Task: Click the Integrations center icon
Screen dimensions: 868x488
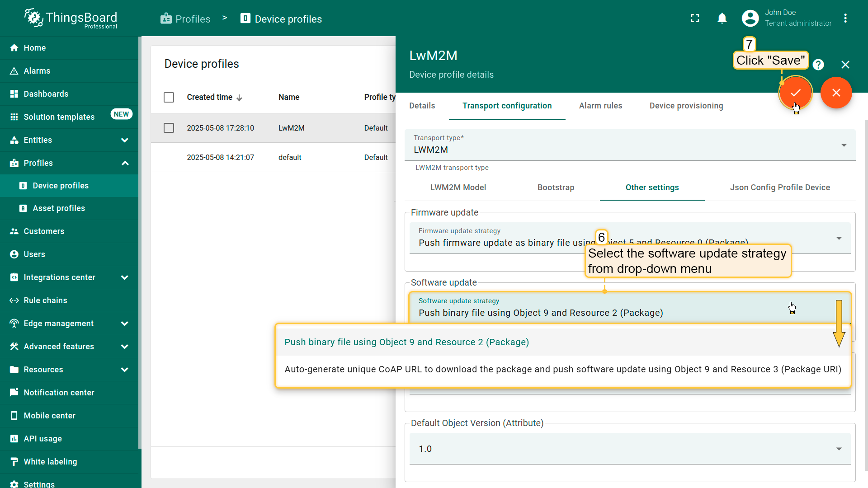Action: pos(14,277)
